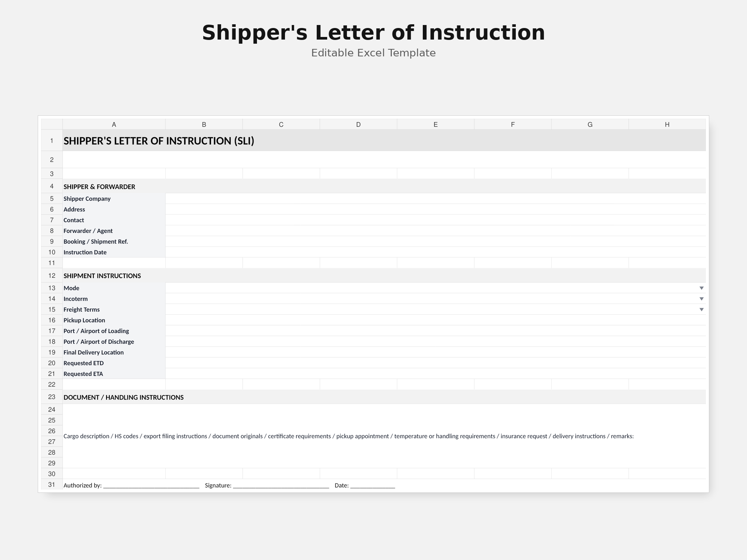Select row 1 header
The width and height of the screenshot is (747, 560).
click(52, 141)
